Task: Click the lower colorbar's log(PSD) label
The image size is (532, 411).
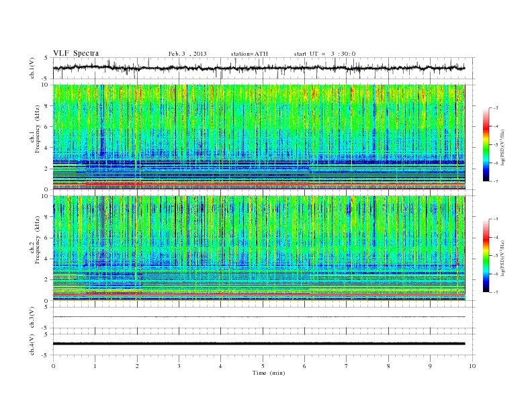Action: pos(502,257)
